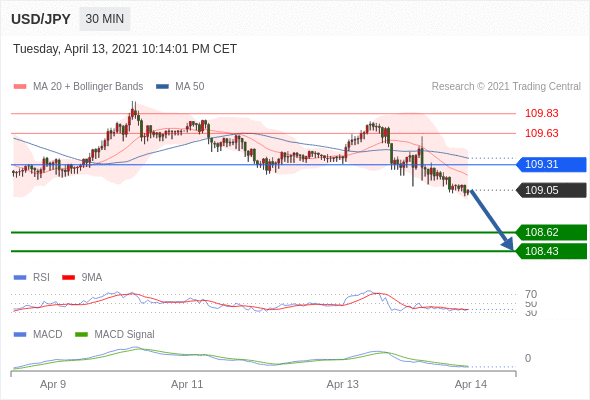590x400 pixels.
Task: Click the blue MACD legend swatch
Action: (20, 335)
